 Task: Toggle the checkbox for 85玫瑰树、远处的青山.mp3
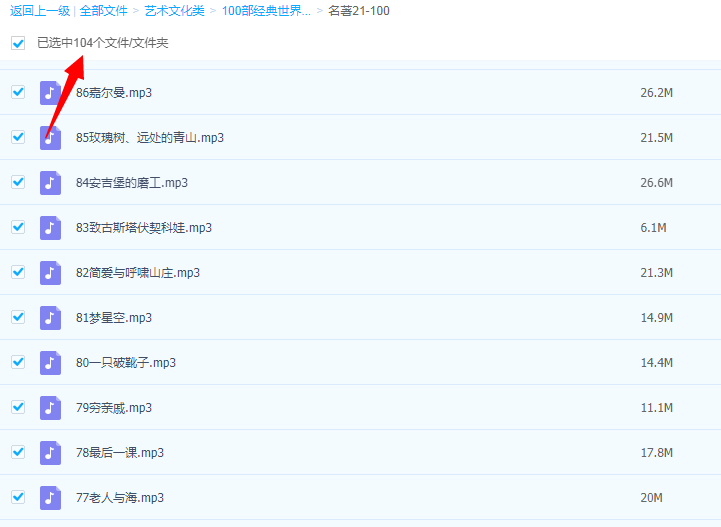click(x=18, y=137)
